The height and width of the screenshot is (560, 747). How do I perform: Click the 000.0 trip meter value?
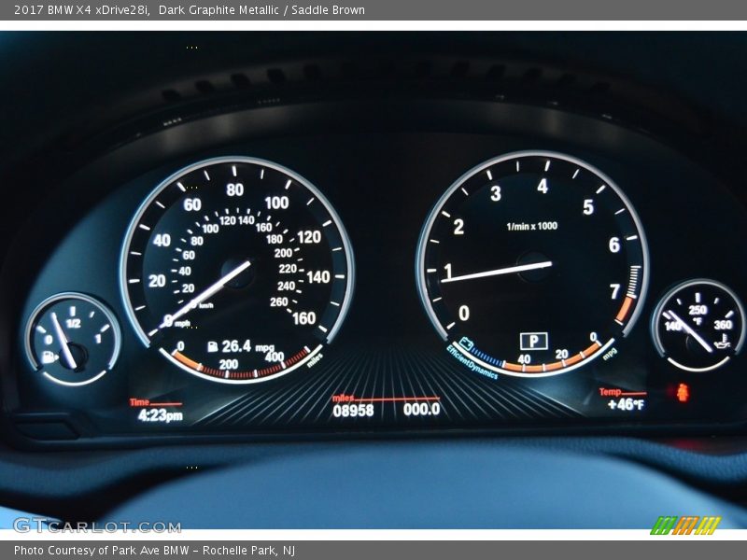(x=421, y=410)
